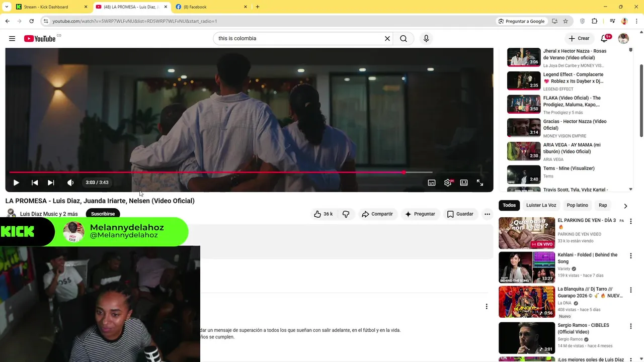
Task: Open options for EL PARKING DE YEN
Action: [x=630, y=221]
